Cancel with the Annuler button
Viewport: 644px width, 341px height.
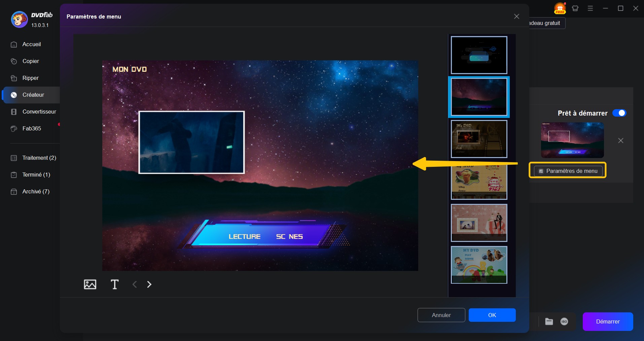click(x=441, y=315)
